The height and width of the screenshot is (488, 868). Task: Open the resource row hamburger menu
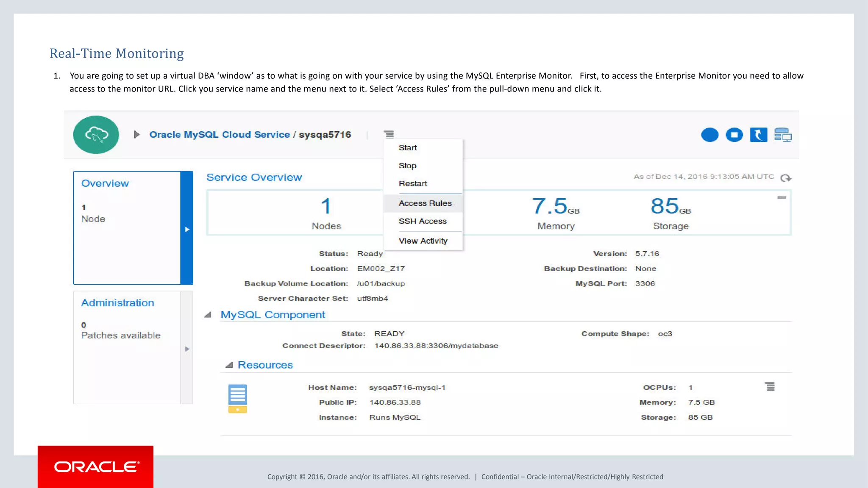tap(770, 387)
